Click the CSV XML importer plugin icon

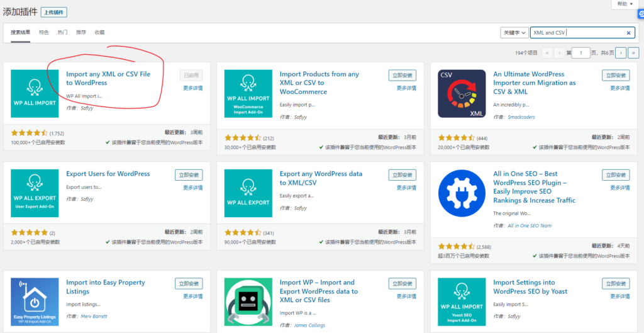(462, 94)
